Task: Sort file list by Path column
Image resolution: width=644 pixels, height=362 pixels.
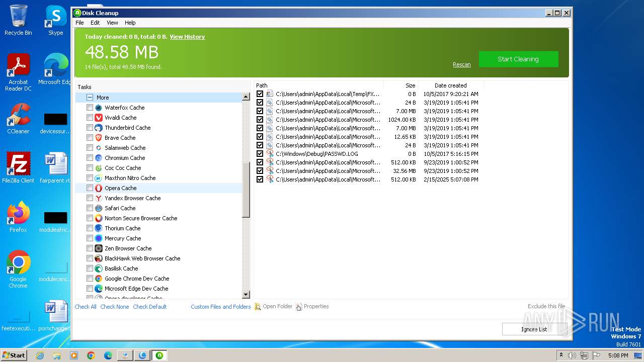Action: (319, 85)
